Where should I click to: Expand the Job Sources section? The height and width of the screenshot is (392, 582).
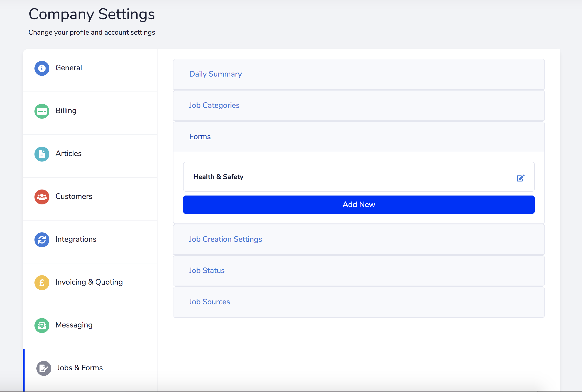[359, 302]
